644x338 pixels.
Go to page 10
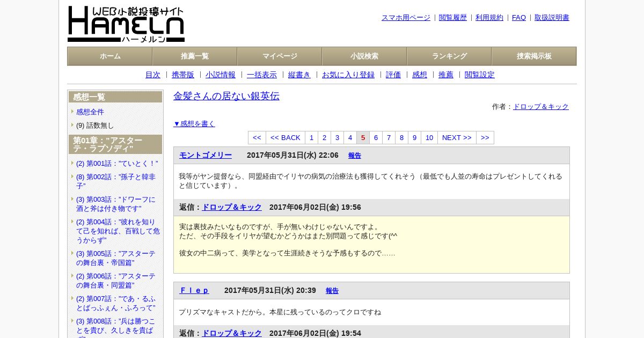pos(429,137)
